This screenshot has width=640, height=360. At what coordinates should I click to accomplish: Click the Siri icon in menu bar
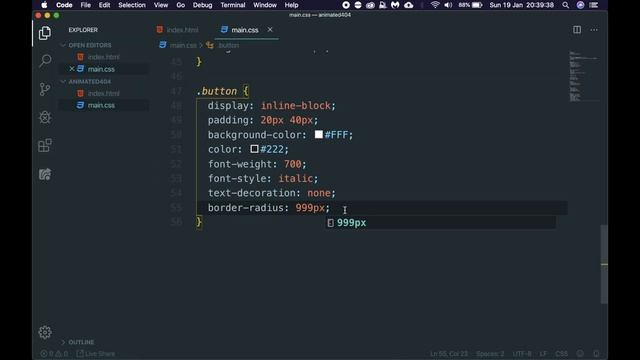[x=580, y=5]
